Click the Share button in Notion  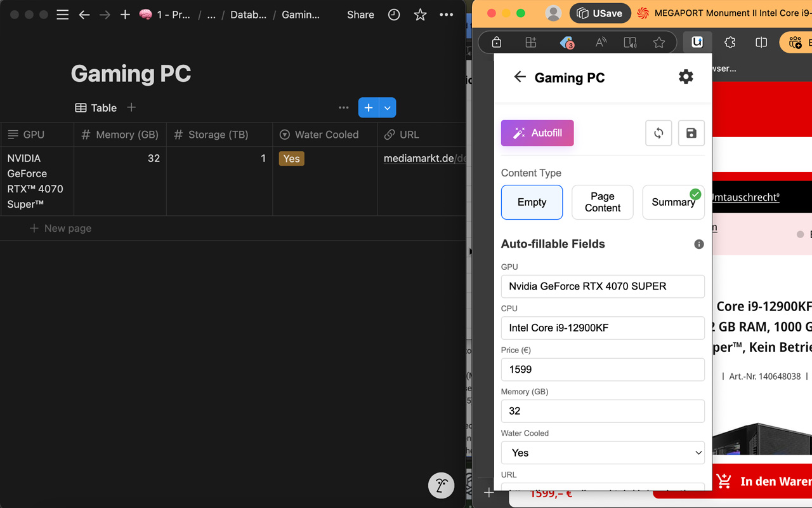click(360, 15)
